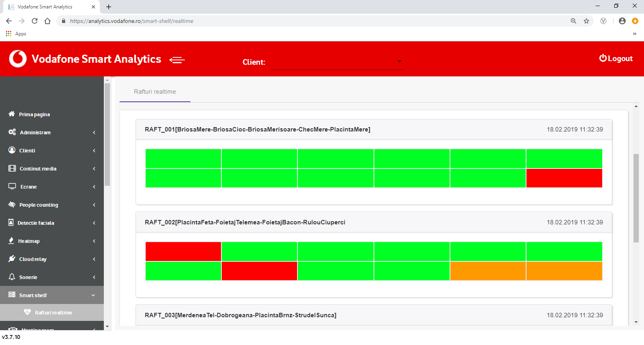Expand the Administrare menu chevron
The height and width of the screenshot is (345, 644).
[x=94, y=132]
